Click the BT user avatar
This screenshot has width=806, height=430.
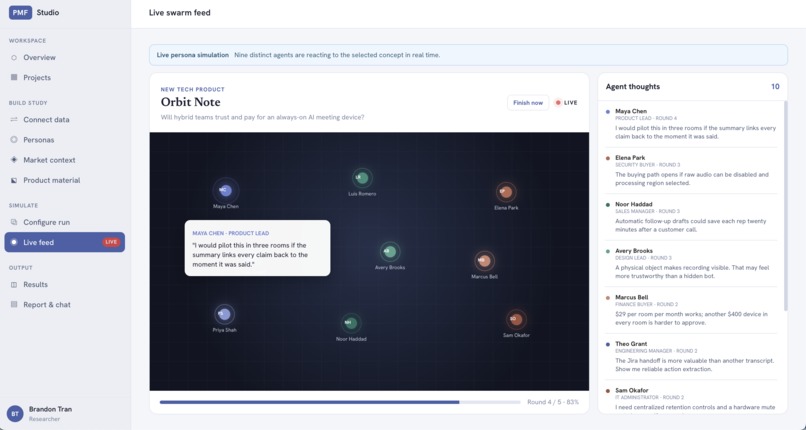click(15, 414)
